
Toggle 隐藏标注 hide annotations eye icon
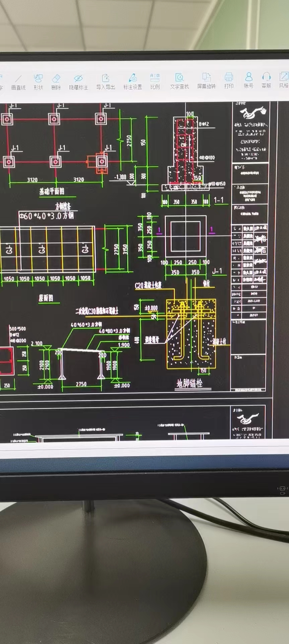(x=78, y=83)
